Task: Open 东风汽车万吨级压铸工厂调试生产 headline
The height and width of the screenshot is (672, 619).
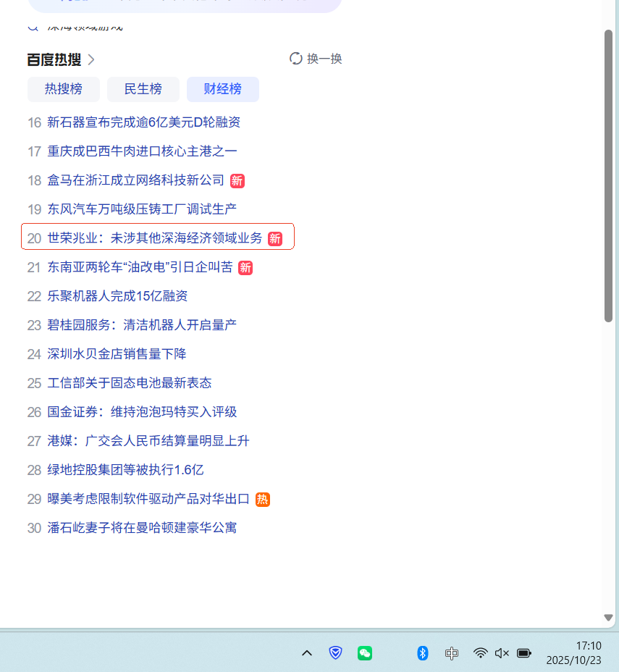Action: (x=142, y=209)
